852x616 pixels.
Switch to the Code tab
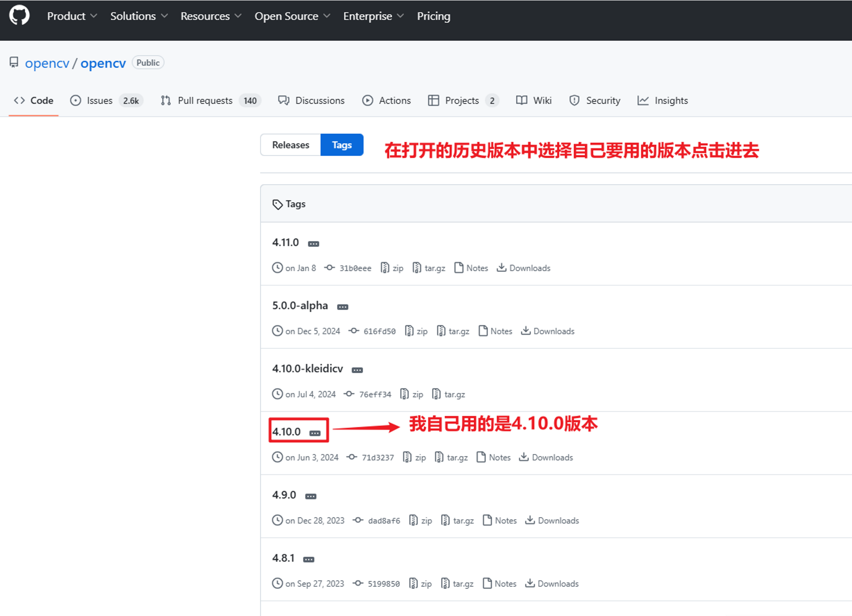(34, 100)
